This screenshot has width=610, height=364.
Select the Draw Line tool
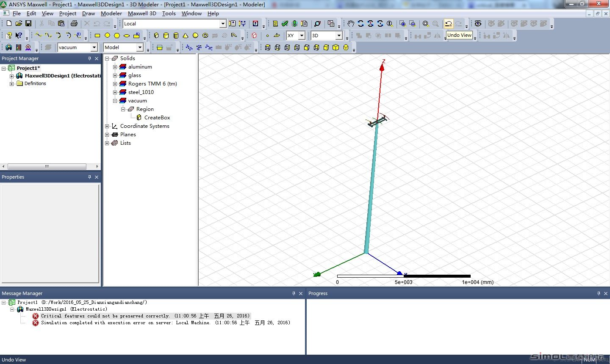tap(39, 36)
